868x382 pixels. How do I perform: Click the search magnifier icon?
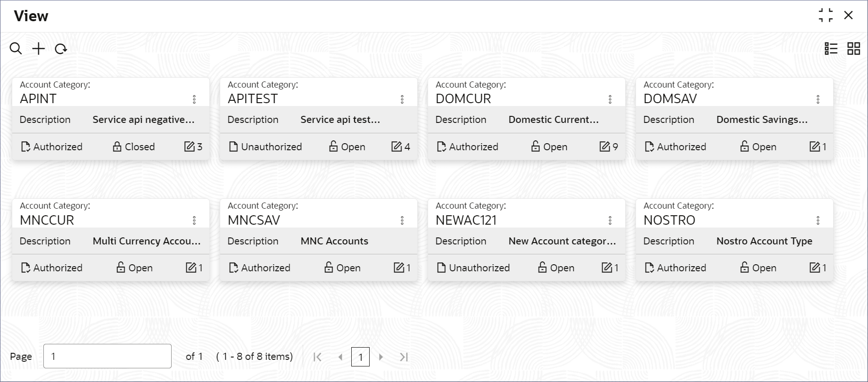(x=16, y=49)
